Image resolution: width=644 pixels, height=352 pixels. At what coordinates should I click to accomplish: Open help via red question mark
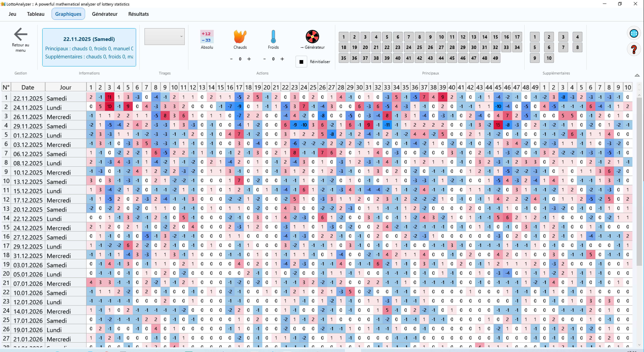pyautogui.click(x=633, y=49)
